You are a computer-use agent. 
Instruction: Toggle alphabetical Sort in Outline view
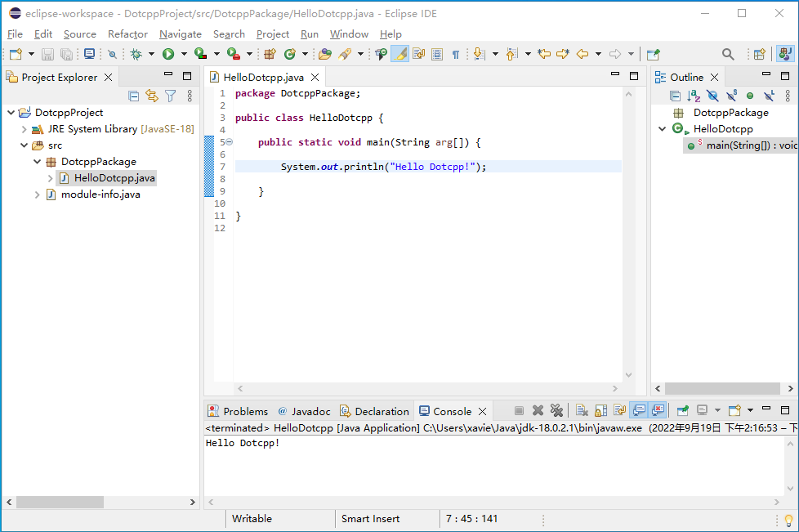(x=694, y=96)
